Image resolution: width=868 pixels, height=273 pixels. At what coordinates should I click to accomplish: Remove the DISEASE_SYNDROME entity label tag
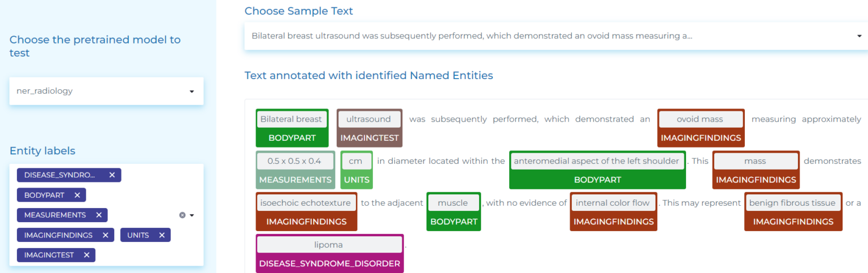point(112,175)
